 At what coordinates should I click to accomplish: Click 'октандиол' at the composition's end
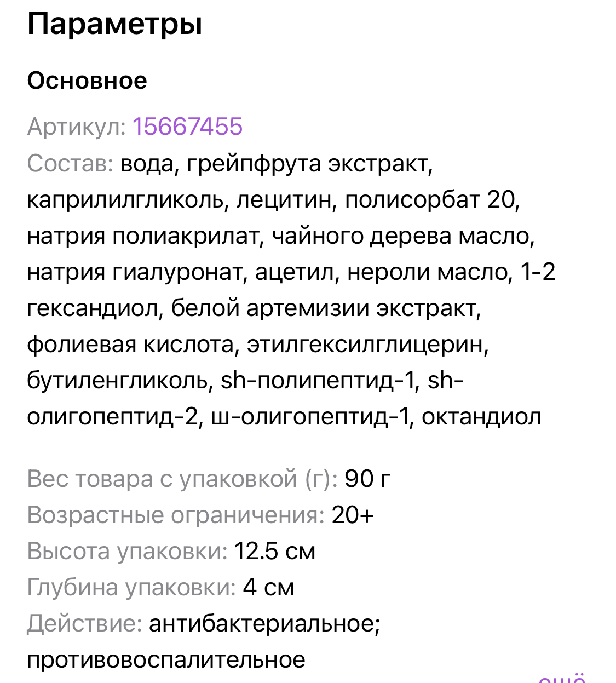point(481,417)
